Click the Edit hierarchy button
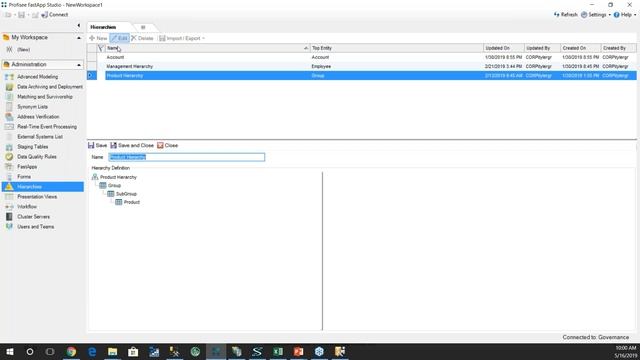The width and height of the screenshot is (640, 360). click(119, 38)
